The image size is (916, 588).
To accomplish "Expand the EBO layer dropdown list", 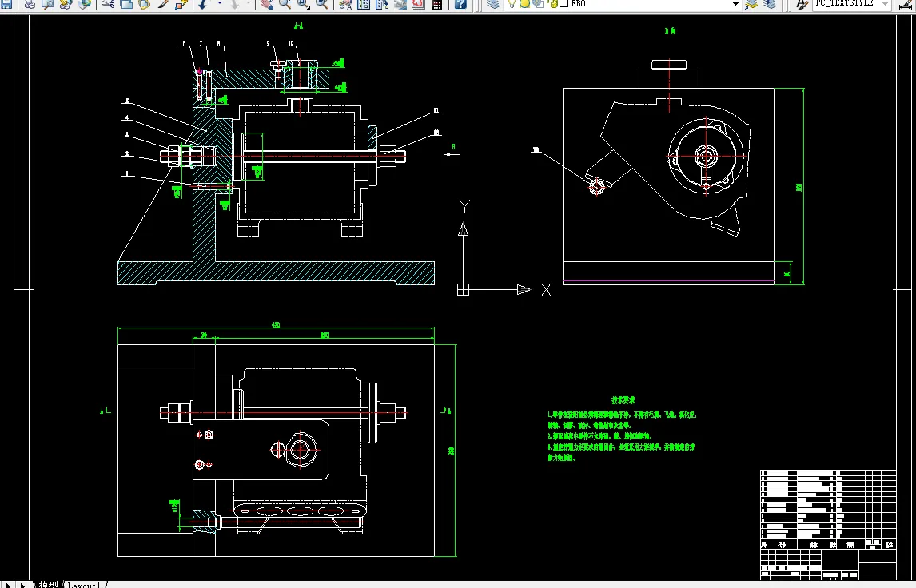I will [735, 4].
